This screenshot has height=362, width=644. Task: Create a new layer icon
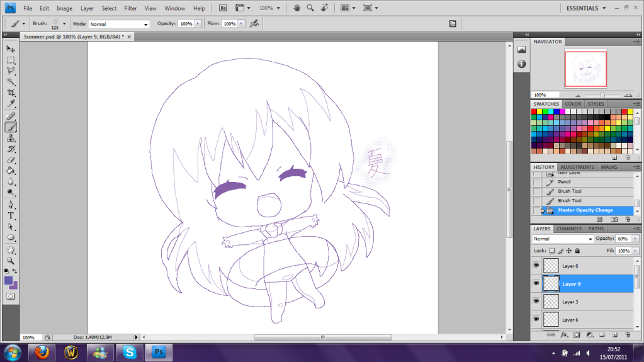pyautogui.click(x=615, y=335)
